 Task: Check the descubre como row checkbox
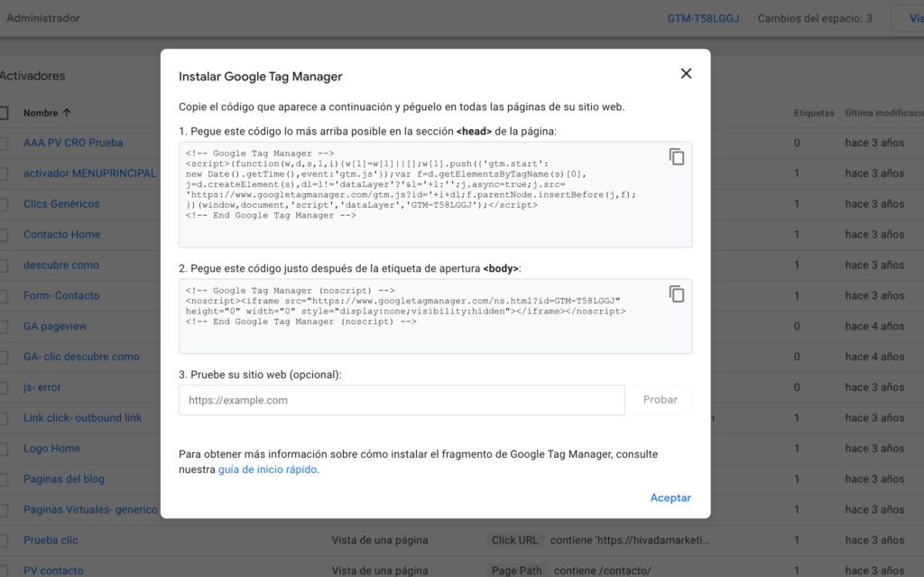3,265
